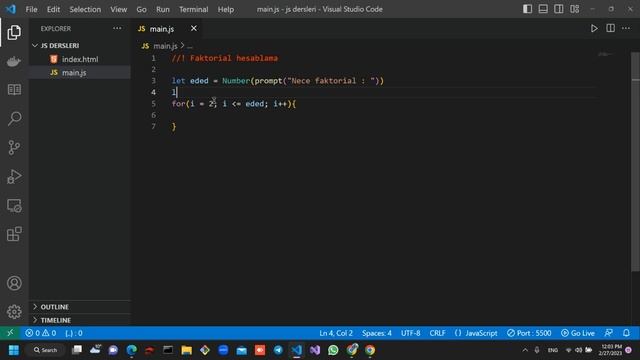640x360 pixels.
Task: Change UTF-8 file encoding
Action: (410, 333)
